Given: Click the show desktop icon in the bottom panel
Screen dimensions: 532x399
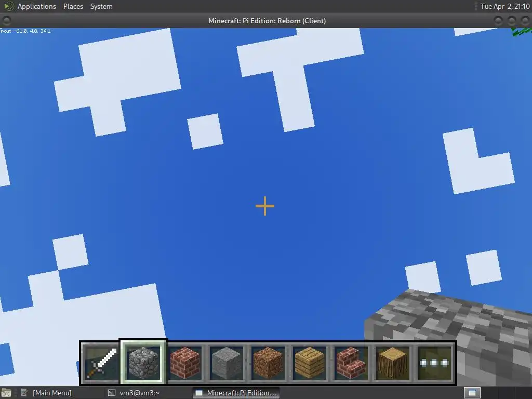Looking at the screenshot, I should pos(6,393).
